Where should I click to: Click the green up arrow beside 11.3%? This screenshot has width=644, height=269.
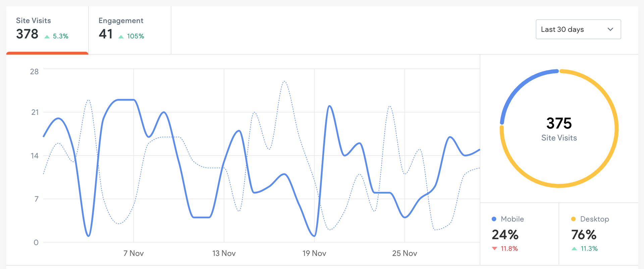[x=574, y=249]
